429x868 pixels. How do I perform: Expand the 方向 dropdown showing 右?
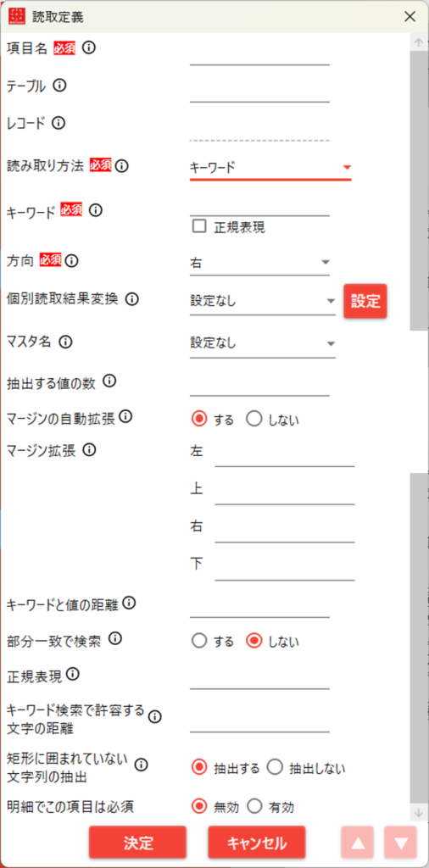pos(259,263)
